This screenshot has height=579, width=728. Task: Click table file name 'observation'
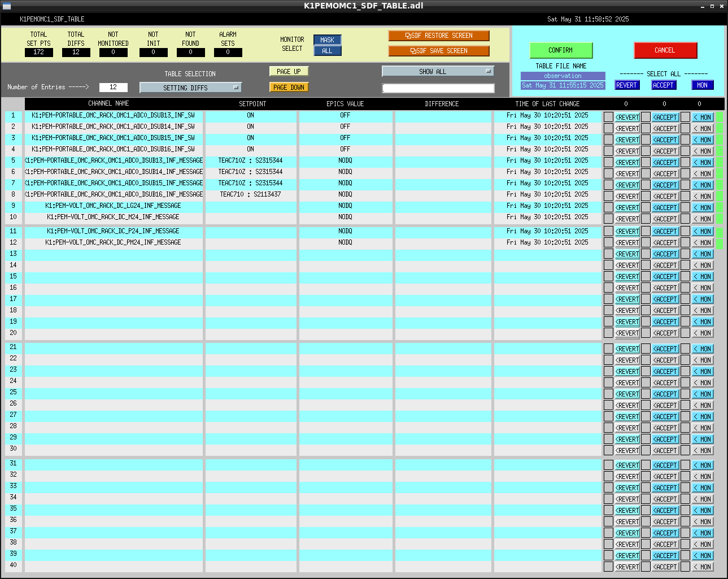point(563,76)
